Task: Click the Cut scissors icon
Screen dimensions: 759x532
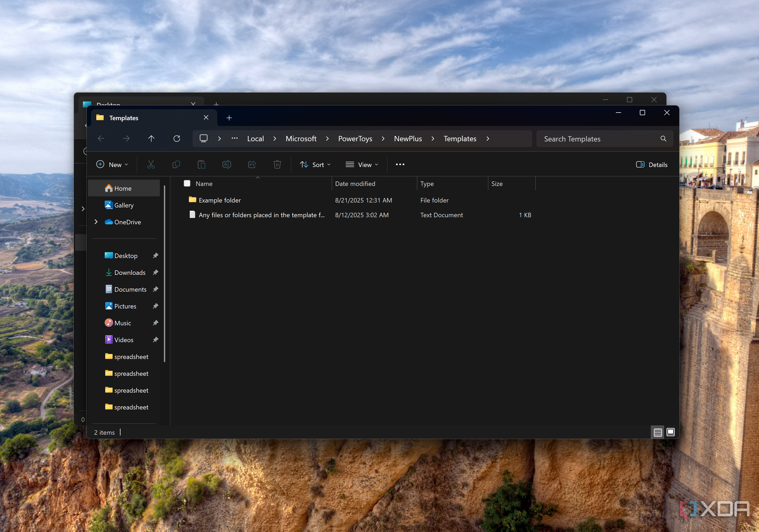Action: pos(151,165)
